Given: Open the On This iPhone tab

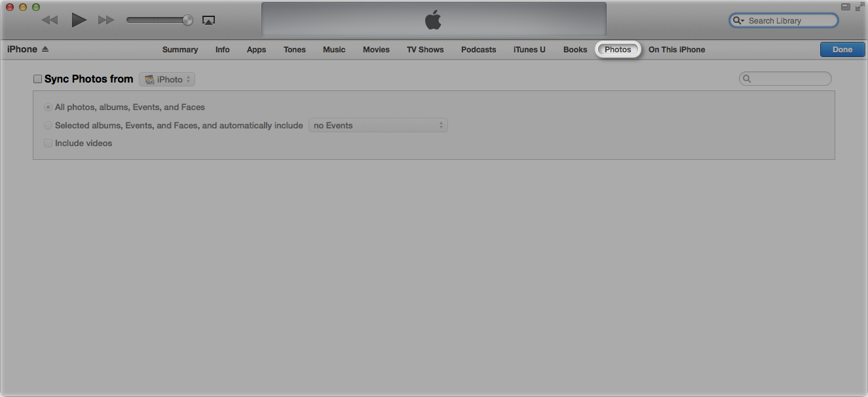Looking at the screenshot, I should coord(677,50).
